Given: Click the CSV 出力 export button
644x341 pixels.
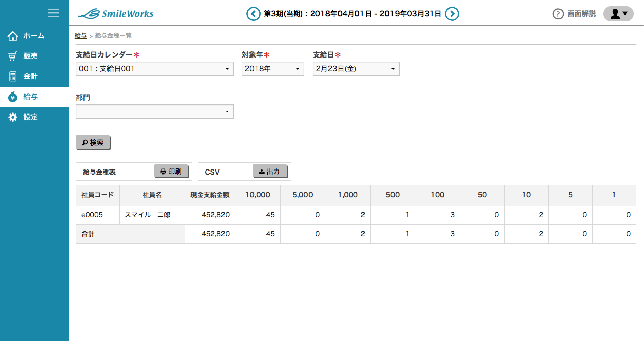Looking at the screenshot, I should tap(270, 172).
